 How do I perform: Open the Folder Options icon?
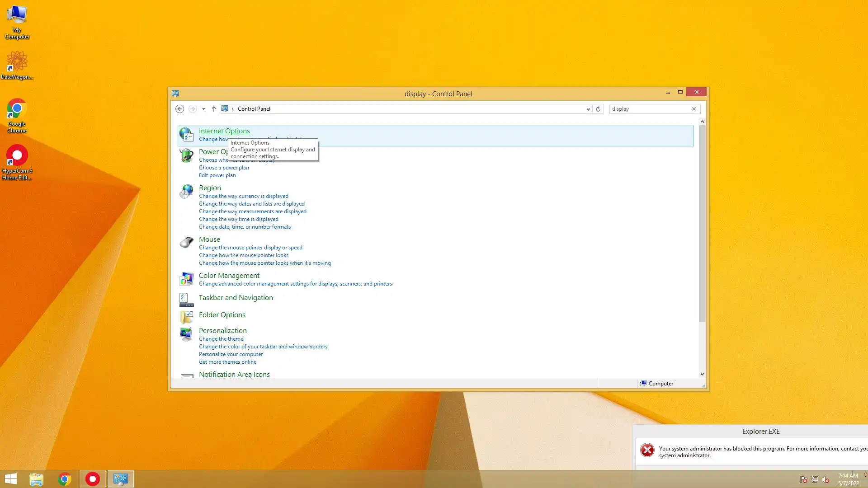point(186,316)
